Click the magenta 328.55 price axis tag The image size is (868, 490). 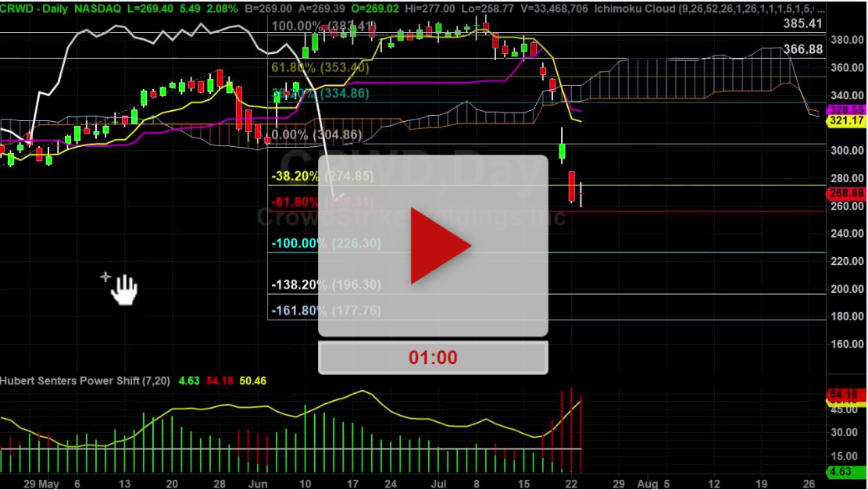pyautogui.click(x=847, y=110)
